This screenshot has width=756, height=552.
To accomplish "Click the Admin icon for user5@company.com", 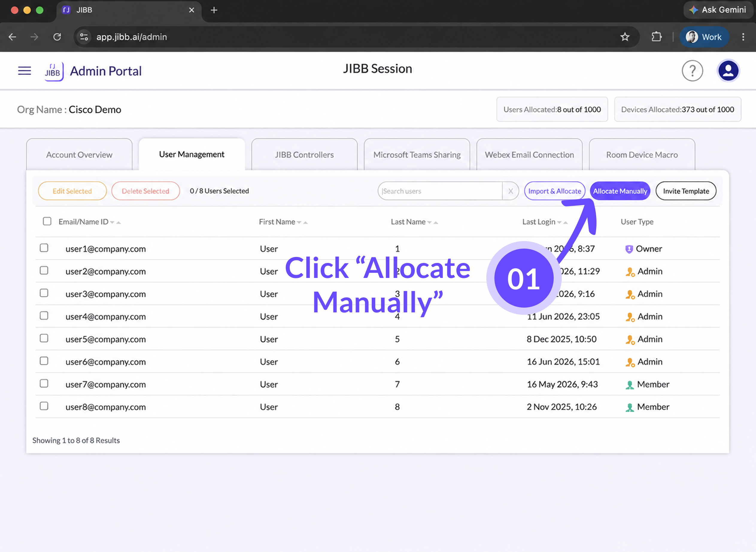I will [630, 339].
